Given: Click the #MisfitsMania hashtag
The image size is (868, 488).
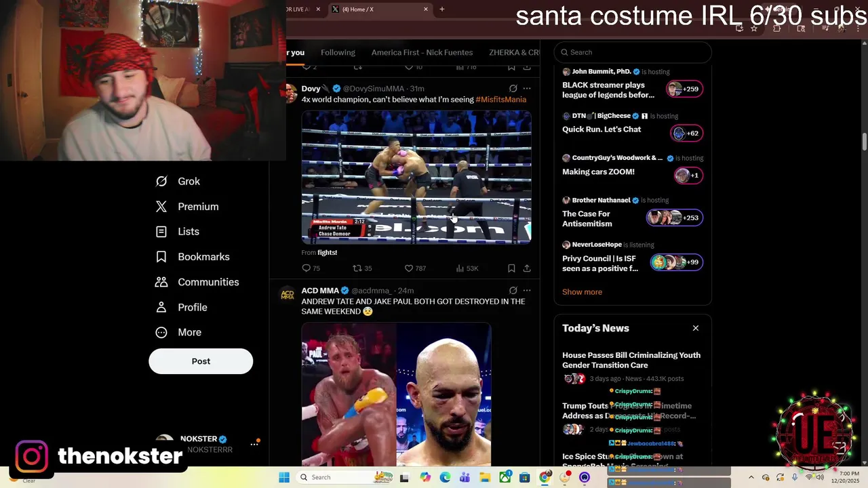Looking at the screenshot, I should [500, 100].
